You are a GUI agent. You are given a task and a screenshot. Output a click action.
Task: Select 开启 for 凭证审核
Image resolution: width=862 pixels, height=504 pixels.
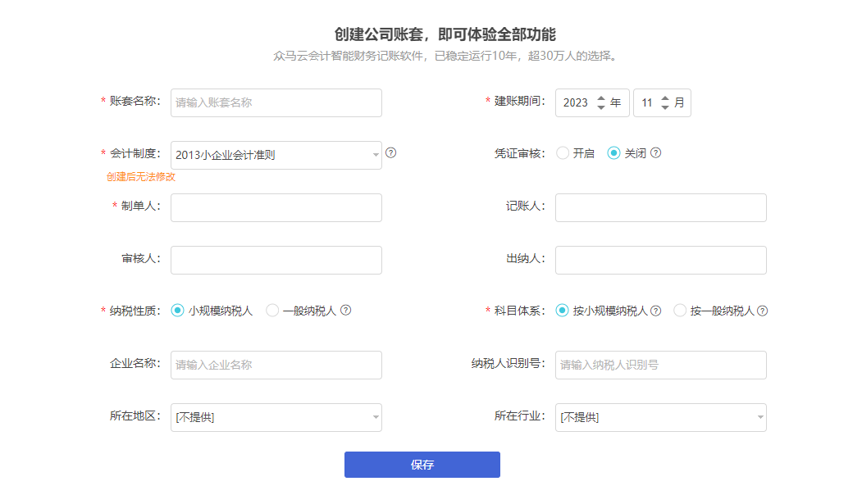coord(563,153)
